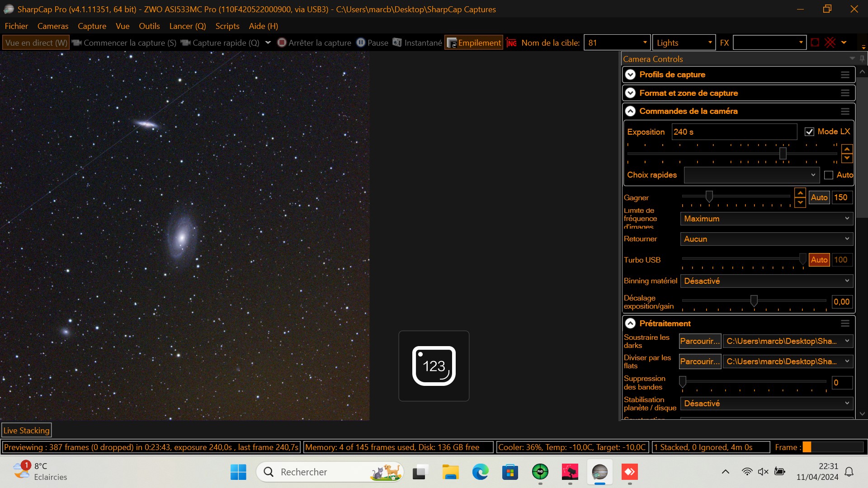Click Parcourir for Soustraire les darks
Image resolution: width=868 pixels, height=488 pixels.
tap(700, 341)
